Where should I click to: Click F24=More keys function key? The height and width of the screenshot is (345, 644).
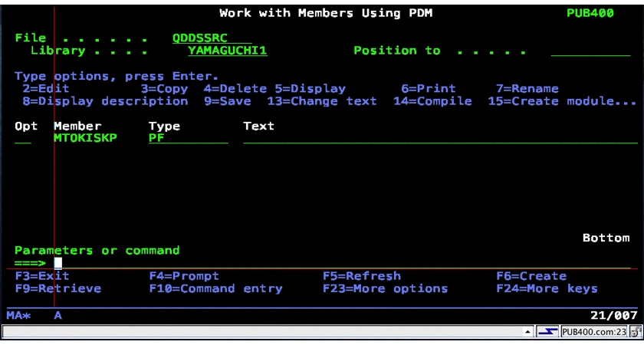pyautogui.click(x=547, y=289)
